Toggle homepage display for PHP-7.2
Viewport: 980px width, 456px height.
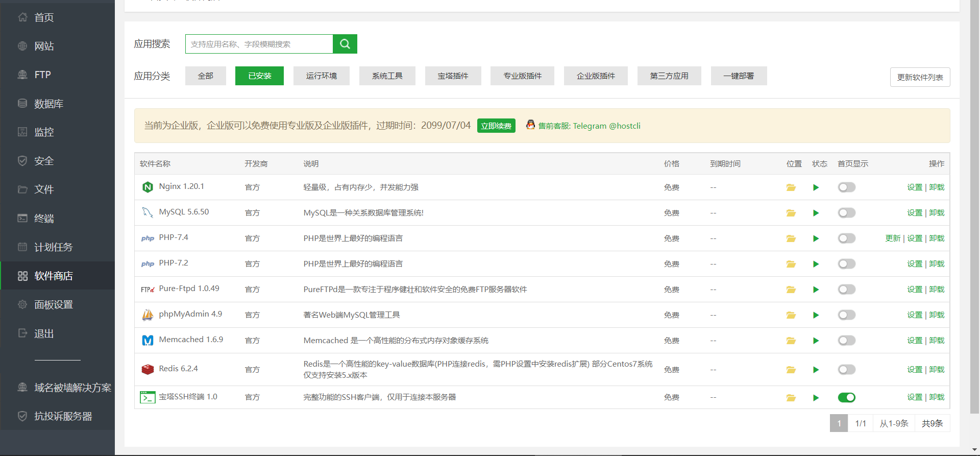[x=846, y=264]
